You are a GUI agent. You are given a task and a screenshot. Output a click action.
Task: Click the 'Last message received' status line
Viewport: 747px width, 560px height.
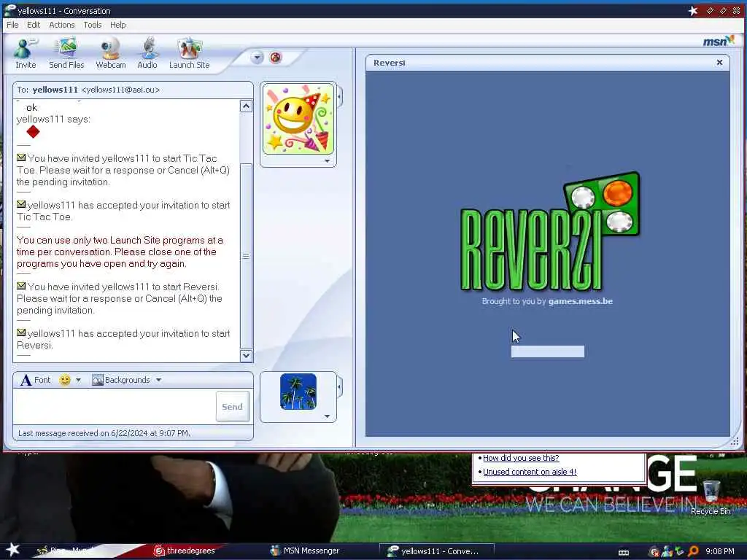104,433
